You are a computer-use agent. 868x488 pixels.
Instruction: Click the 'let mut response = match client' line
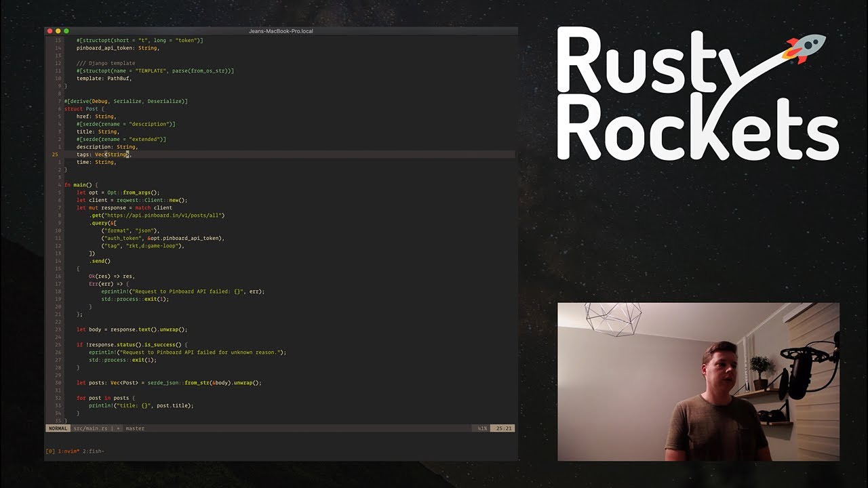pos(124,207)
